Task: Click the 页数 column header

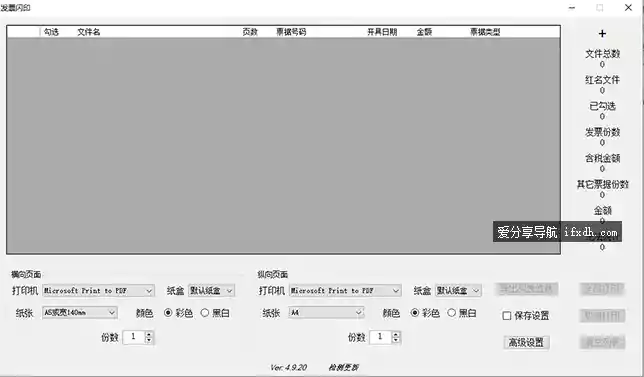Action: pos(250,32)
